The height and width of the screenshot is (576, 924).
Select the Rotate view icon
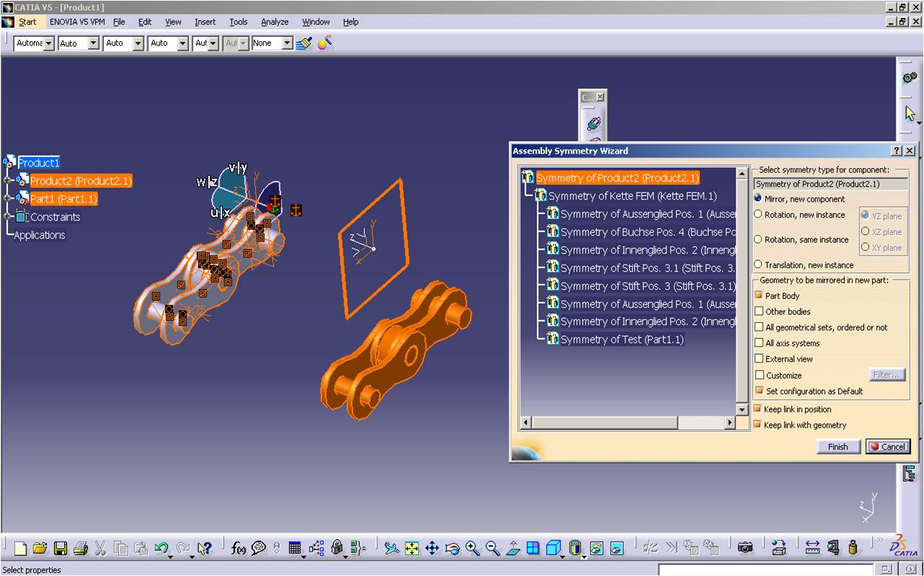[x=452, y=549]
